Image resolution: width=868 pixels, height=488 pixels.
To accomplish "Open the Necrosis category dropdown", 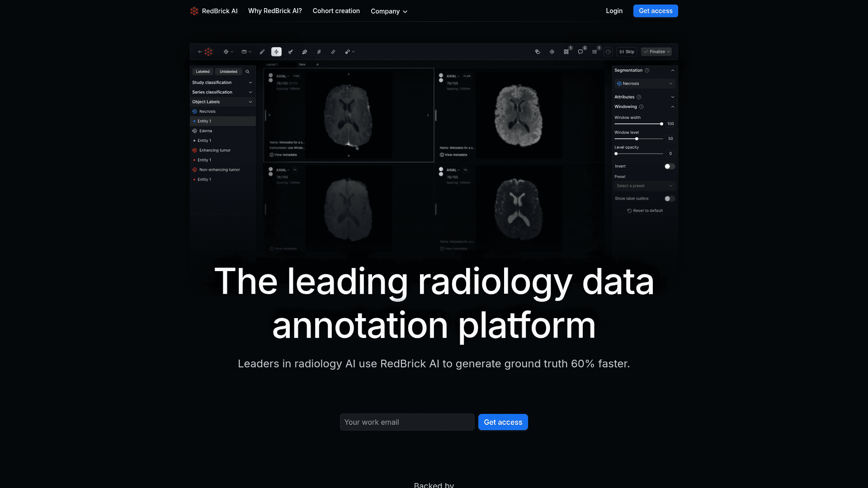I will coord(645,84).
